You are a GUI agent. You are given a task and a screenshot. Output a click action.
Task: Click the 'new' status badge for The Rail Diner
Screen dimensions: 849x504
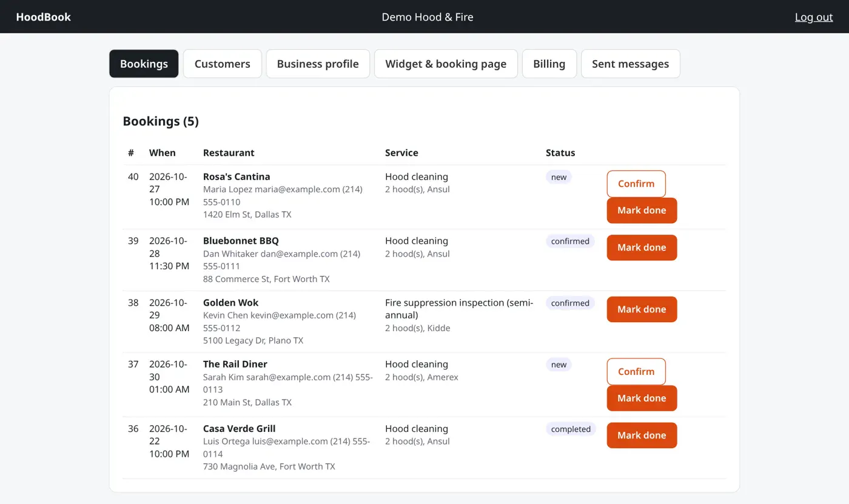click(x=559, y=365)
